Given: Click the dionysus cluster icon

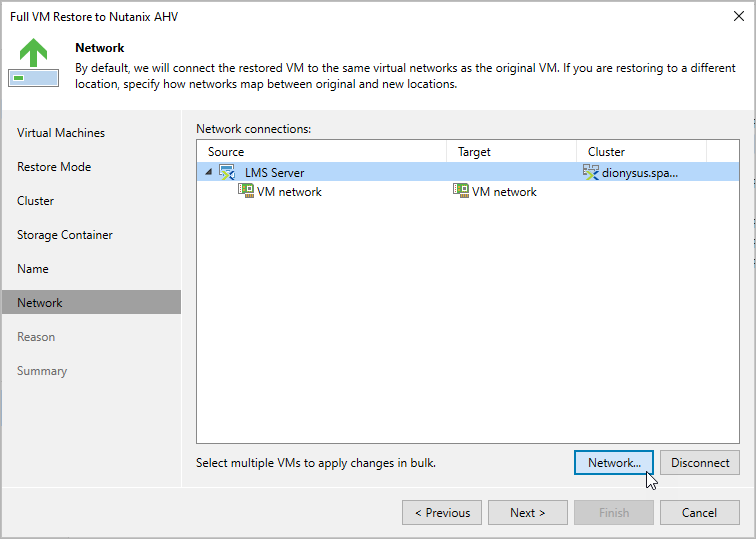Looking at the screenshot, I should (590, 172).
